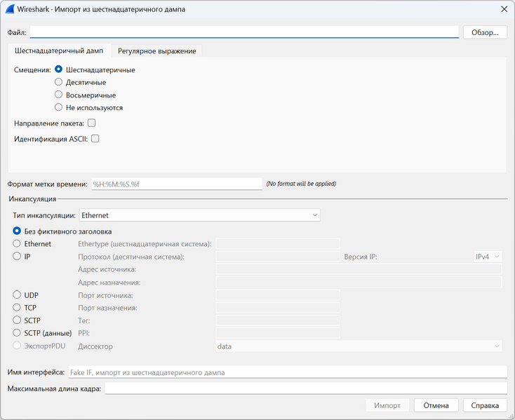Select SCTP (данные) radio button
Screen dimensions: 515x420
(x=17, y=333)
